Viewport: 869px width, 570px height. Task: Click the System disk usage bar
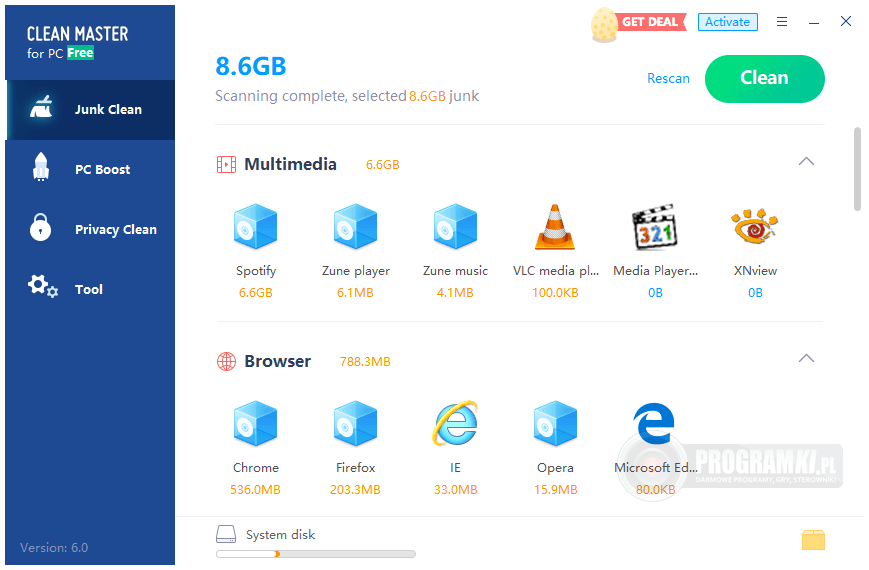pyautogui.click(x=315, y=553)
